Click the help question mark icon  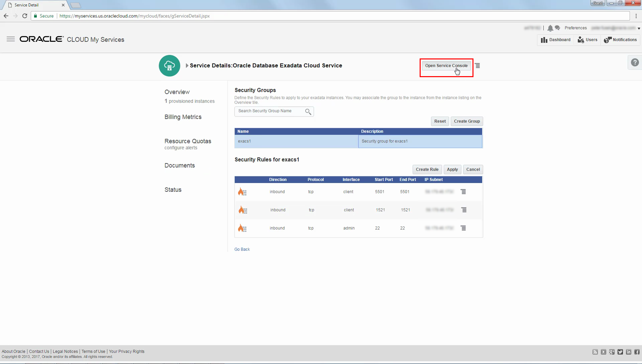point(635,62)
